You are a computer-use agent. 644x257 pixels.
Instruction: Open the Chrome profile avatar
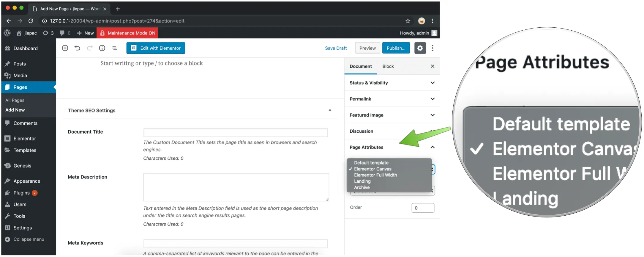422,21
